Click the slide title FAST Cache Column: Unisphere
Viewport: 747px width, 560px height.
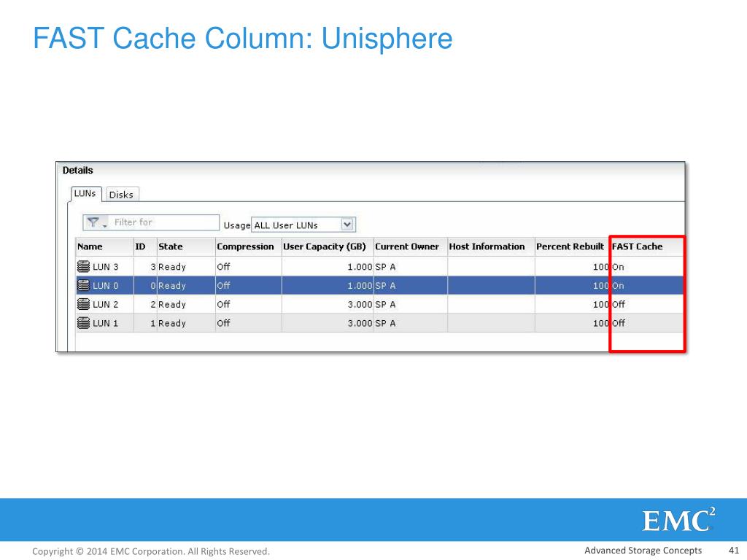tap(242, 38)
